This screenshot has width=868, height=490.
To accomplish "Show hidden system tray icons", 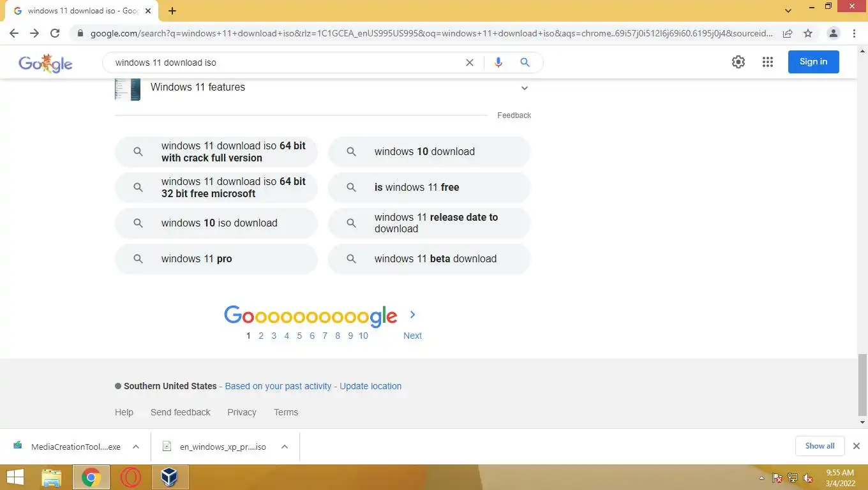I will tap(761, 478).
